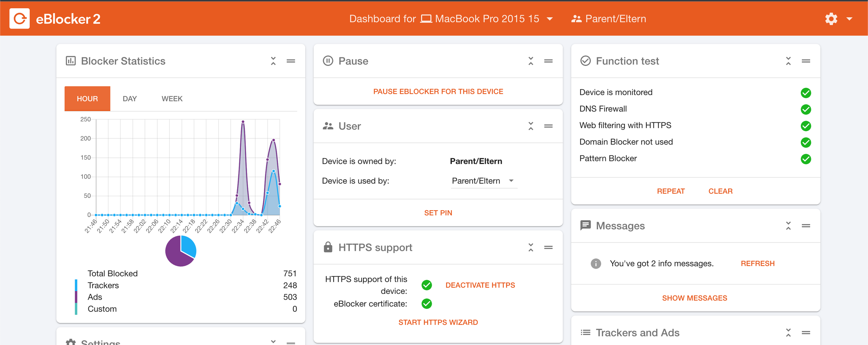Click the User card drag handle

click(548, 126)
